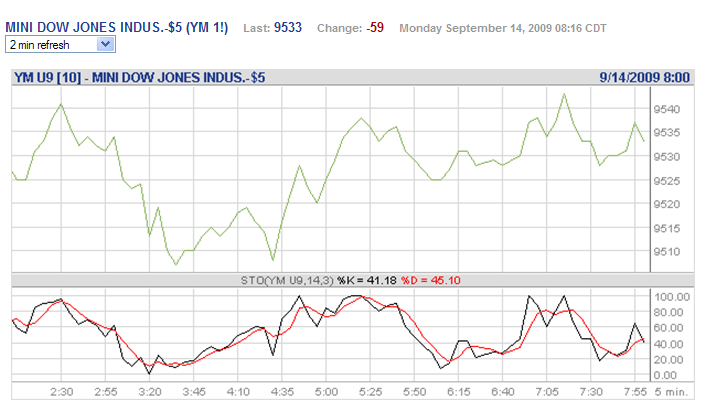This screenshot has width=714, height=409.
Task: Click the 20.00 stochastic axis label
Action: coord(668,360)
